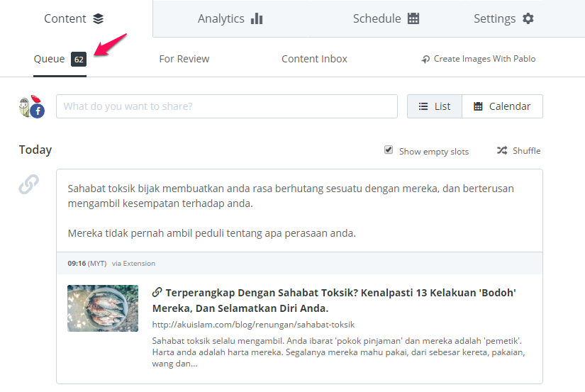Shuffle the queued posts

pyautogui.click(x=518, y=151)
